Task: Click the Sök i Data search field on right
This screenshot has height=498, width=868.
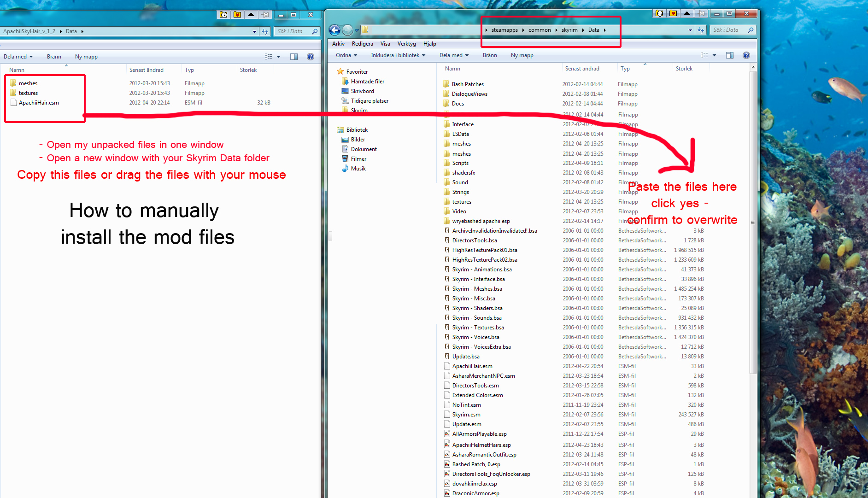Action: [728, 30]
